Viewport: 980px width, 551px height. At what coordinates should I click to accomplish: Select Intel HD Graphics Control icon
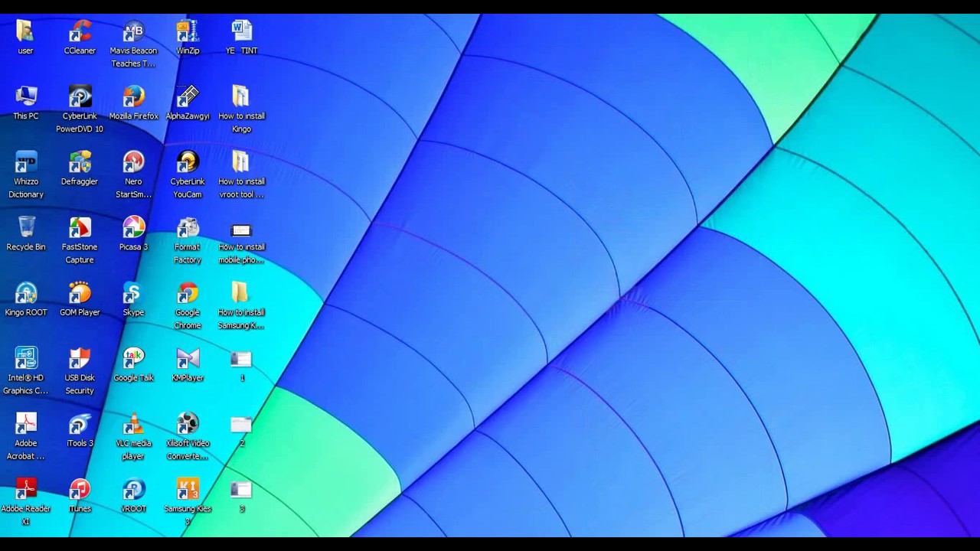click(x=25, y=359)
